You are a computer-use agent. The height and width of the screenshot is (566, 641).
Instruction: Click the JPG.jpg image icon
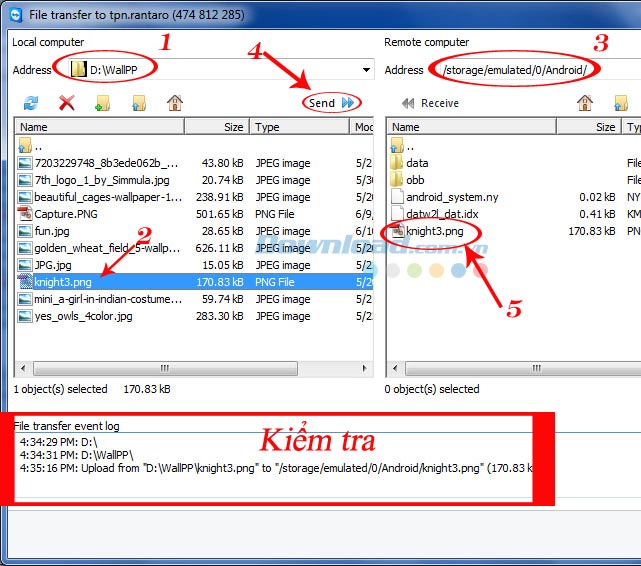25,265
